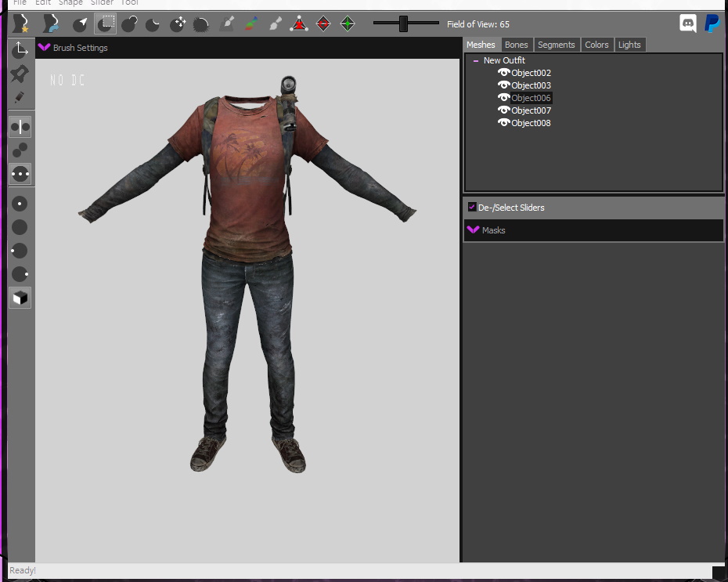Open the Discord icon link
728x582 pixels.
pyautogui.click(x=688, y=23)
